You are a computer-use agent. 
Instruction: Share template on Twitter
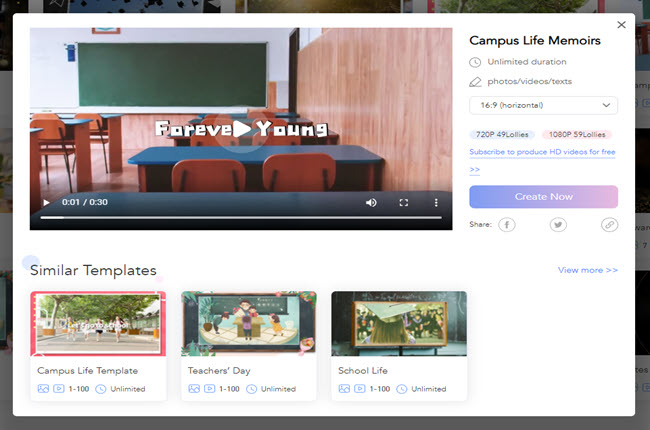tap(558, 225)
